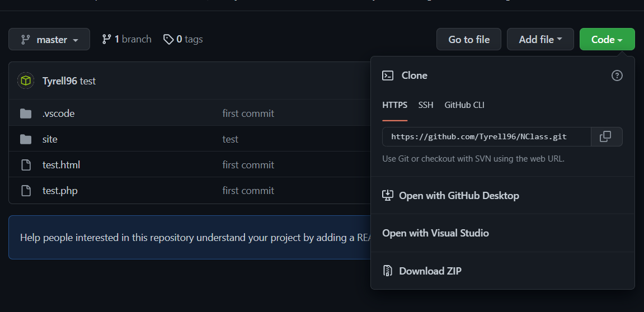Click the test.html file icon
Image resolution: width=644 pixels, height=312 pixels.
[x=26, y=165]
